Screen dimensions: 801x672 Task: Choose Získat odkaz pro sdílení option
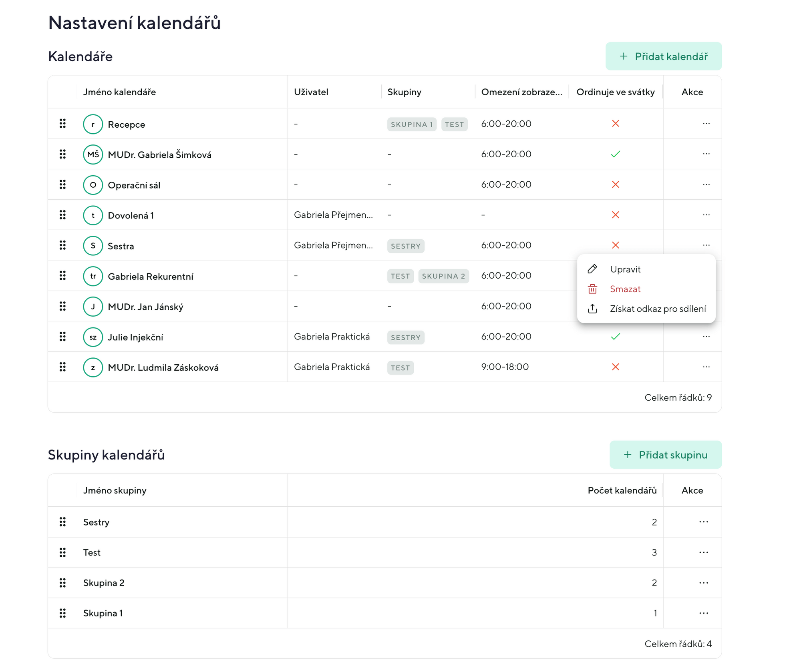[x=657, y=309]
